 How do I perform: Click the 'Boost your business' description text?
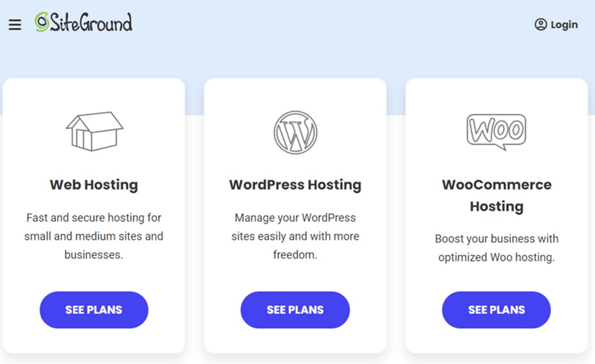pos(496,248)
